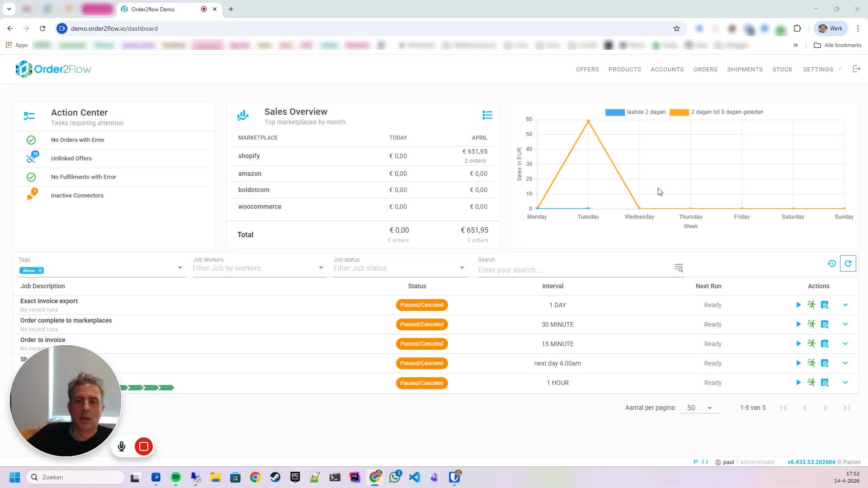868x488 pixels.
Task: Open the ORDERS menu item
Action: (705, 69)
